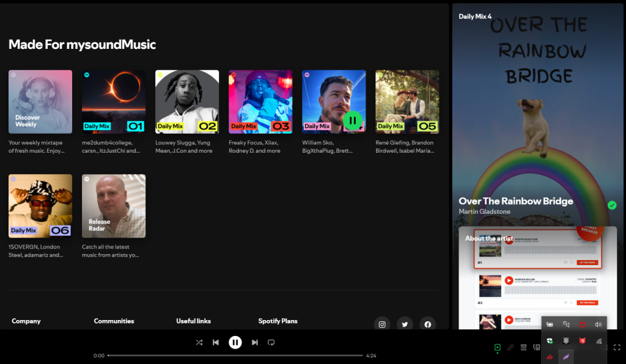626x364 pixels.
Task: Open the Discover Weekly playlist cover
Action: (x=40, y=101)
